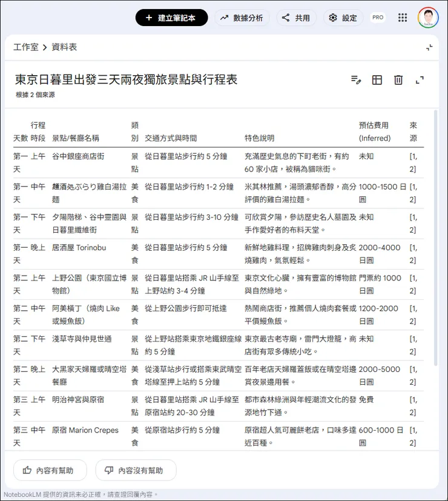The height and width of the screenshot is (501, 448).
Task: Click 谷中銀座商店街 cell
Action: (78, 156)
